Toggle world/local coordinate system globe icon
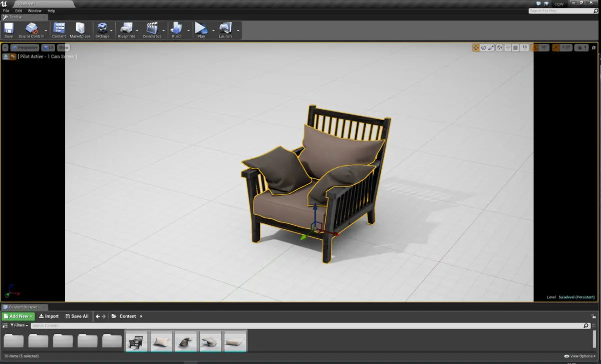The width and height of the screenshot is (601, 364). click(x=500, y=48)
